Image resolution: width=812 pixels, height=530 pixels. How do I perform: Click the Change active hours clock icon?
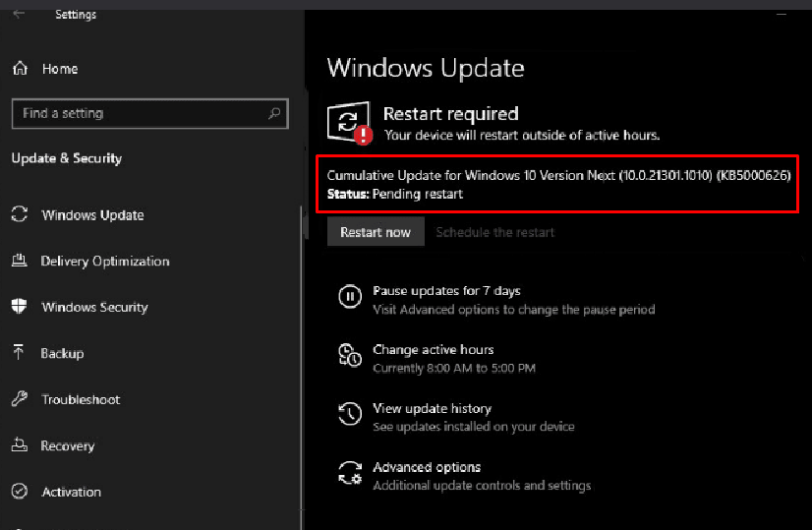click(x=349, y=355)
